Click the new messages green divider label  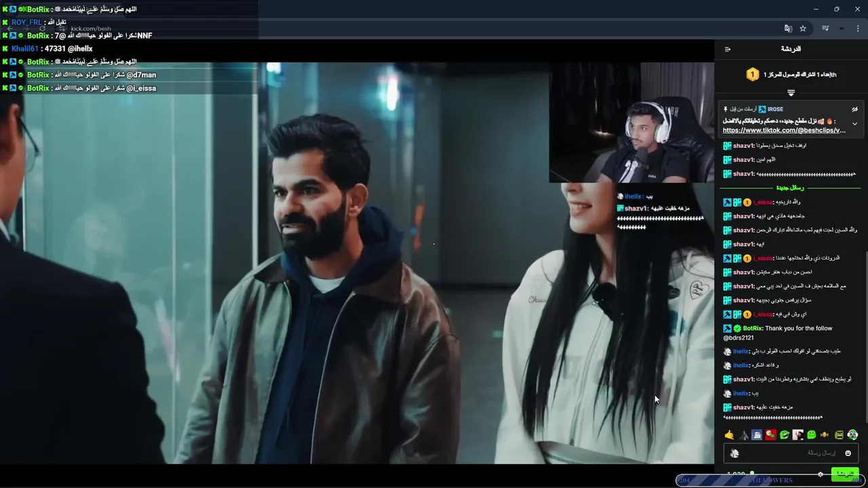coord(790,188)
